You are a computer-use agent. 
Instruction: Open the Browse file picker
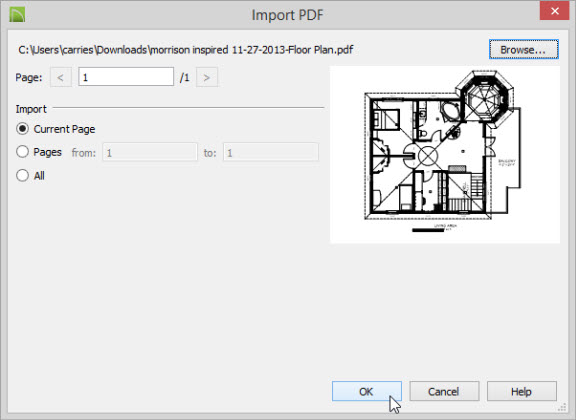click(524, 50)
